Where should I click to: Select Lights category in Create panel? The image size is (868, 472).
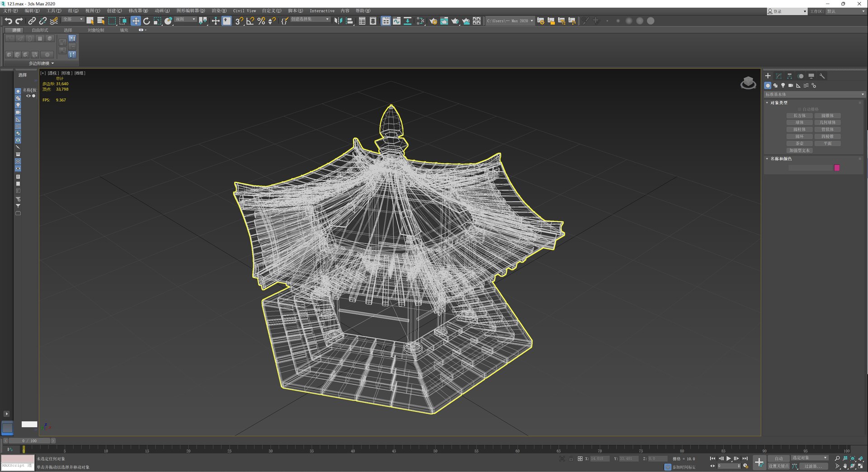[783, 85]
